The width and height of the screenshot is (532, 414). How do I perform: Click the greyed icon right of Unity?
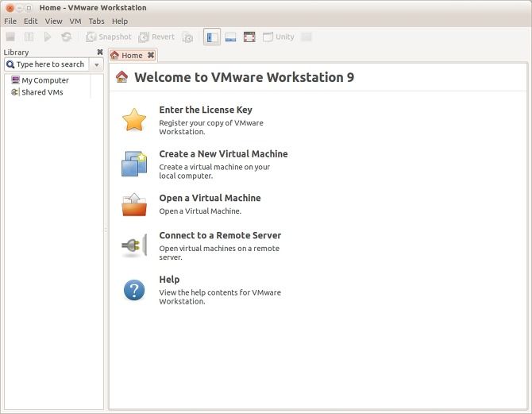point(306,37)
